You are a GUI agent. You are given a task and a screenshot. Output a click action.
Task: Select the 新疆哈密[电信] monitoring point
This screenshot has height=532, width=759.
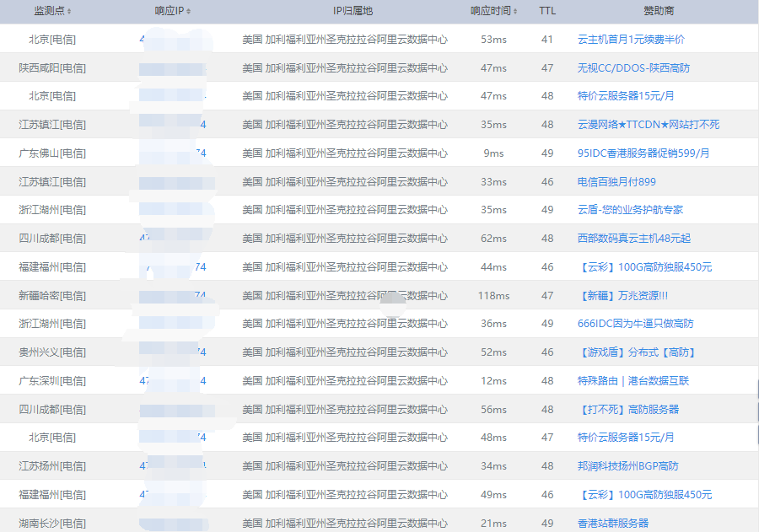tap(52, 295)
